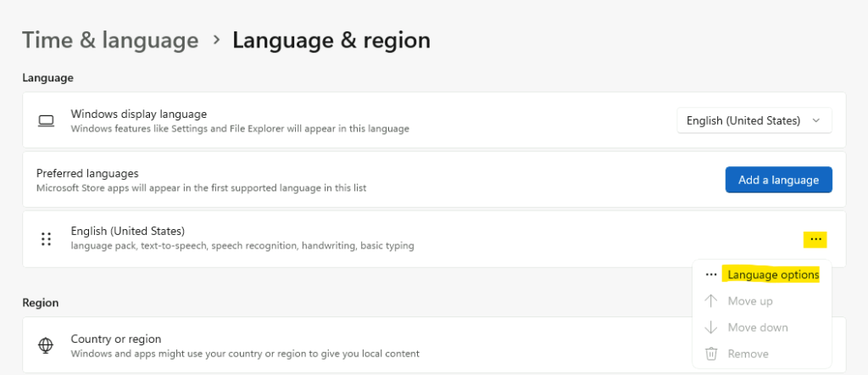Open the highlighted three-dots more options button
This screenshot has width=868, height=375.
point(815,239)
